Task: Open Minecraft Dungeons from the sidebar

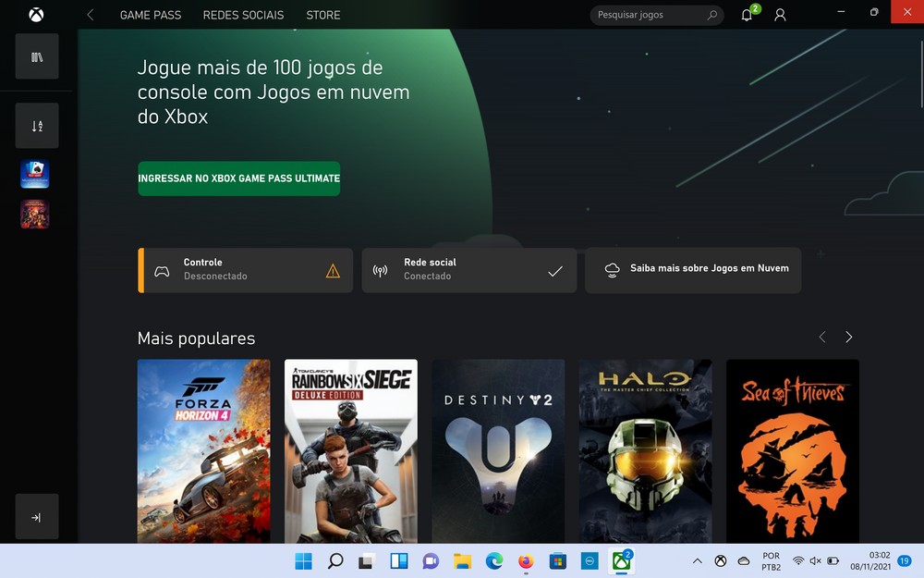Action: [35, 214]
